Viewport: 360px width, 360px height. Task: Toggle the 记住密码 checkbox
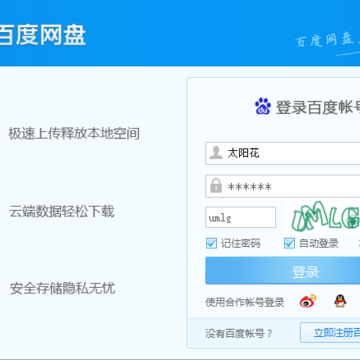(x=211, y=243)
